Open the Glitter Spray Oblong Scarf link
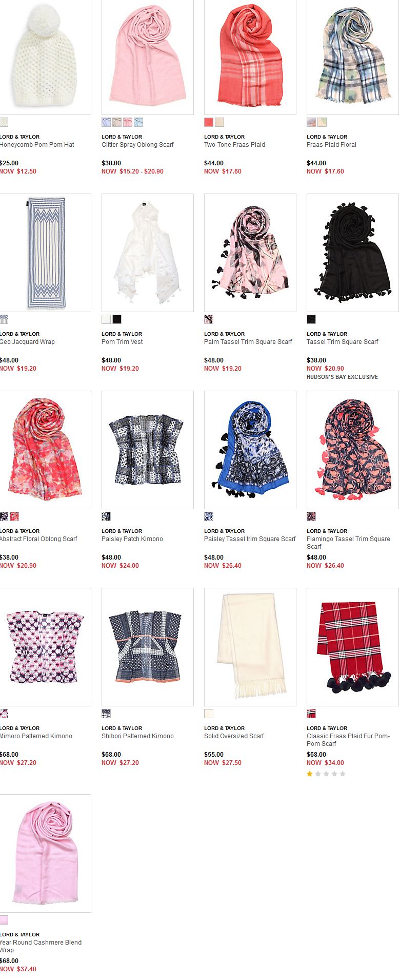This screenshot has width=400, height=980. pos(137,145)
